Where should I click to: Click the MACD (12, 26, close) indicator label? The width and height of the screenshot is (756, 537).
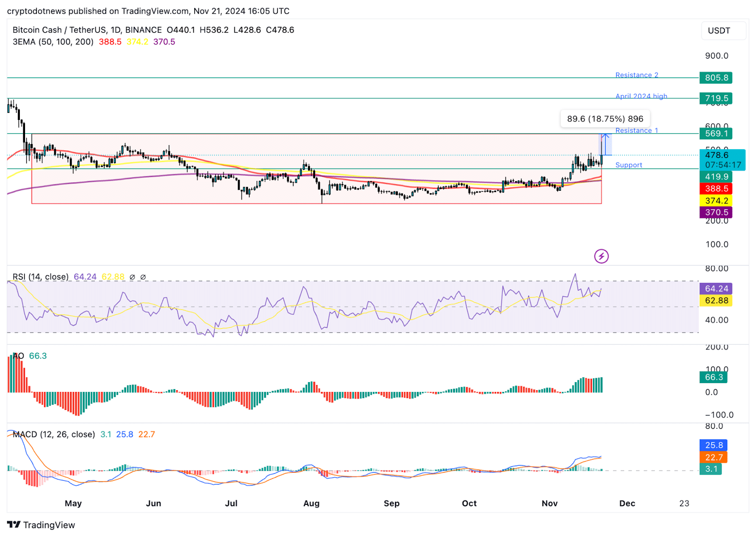click(x=54, y=434)
